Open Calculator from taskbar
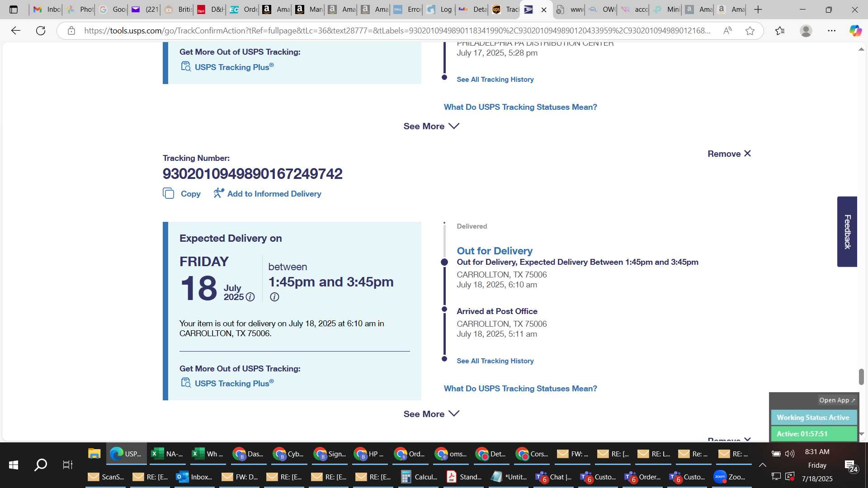The width and height of the screenshot is (868, 488). [419, 477]
